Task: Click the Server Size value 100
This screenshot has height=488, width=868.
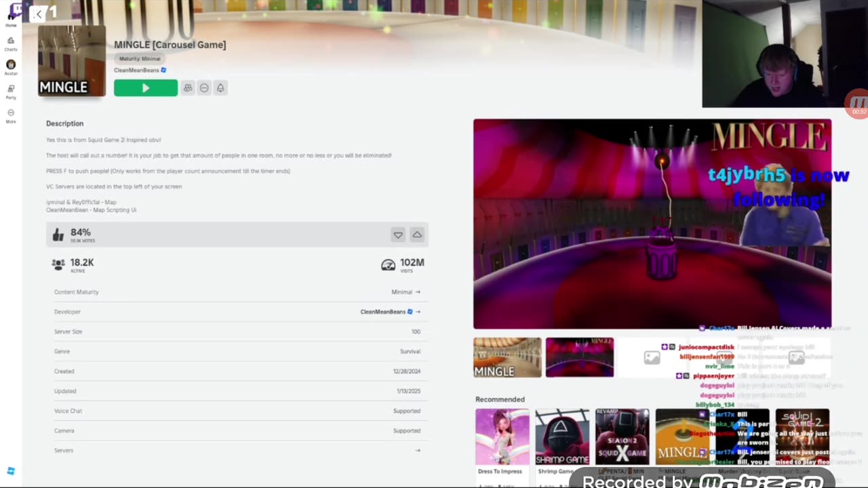Action: tap(416, 331)
